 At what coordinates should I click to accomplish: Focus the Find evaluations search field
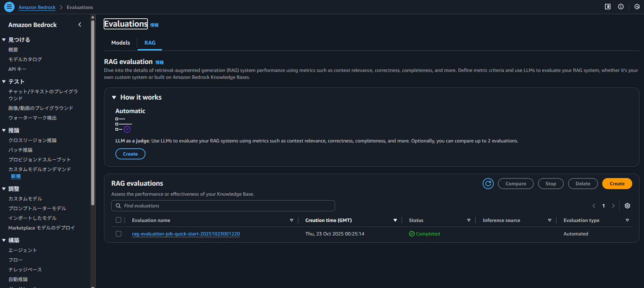coord(228,206)
